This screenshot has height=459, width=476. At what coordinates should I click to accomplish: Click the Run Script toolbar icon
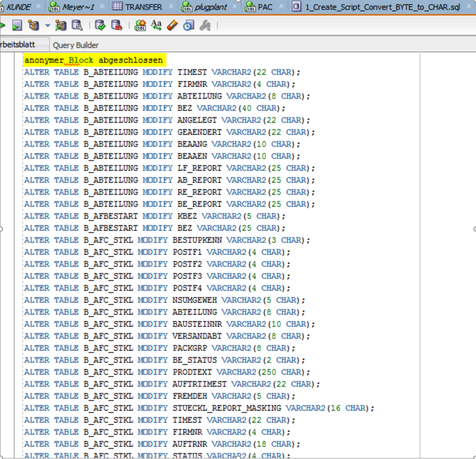pos(17,25)
